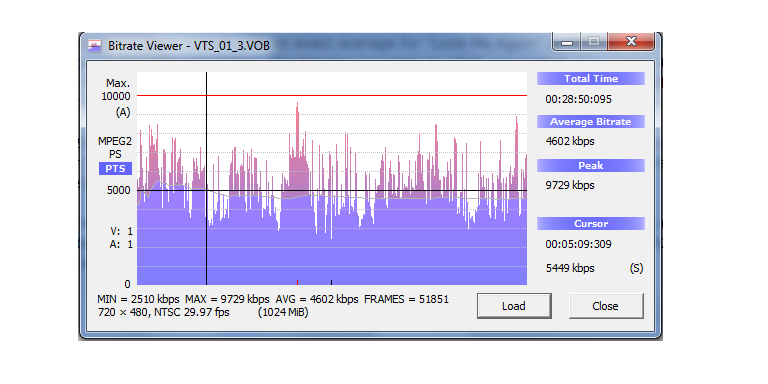Viewport: 768px width, 384px height.
Task: Click the MPEG2 PS stream type label
Action: [x=115, y=148]
